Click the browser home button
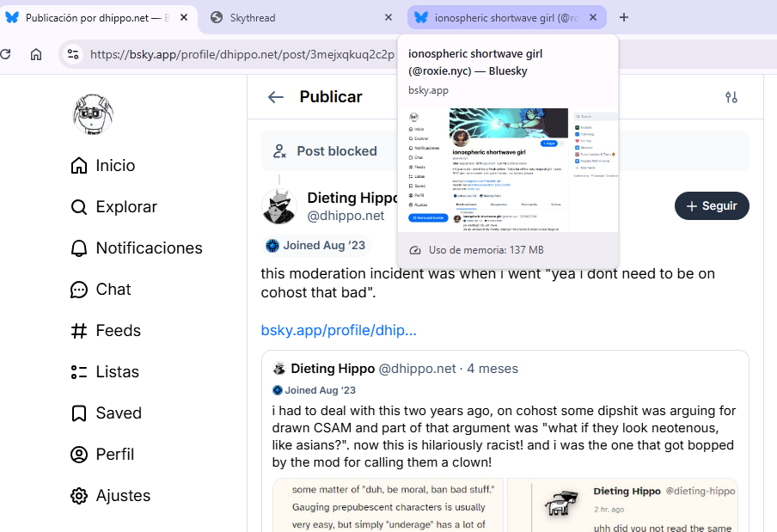 coord(36,54)
